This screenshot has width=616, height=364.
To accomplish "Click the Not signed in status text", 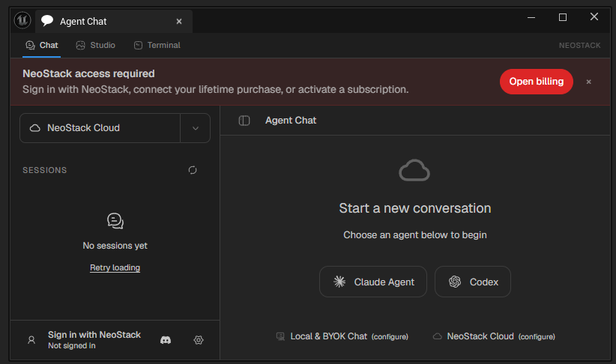I will 71,345.
